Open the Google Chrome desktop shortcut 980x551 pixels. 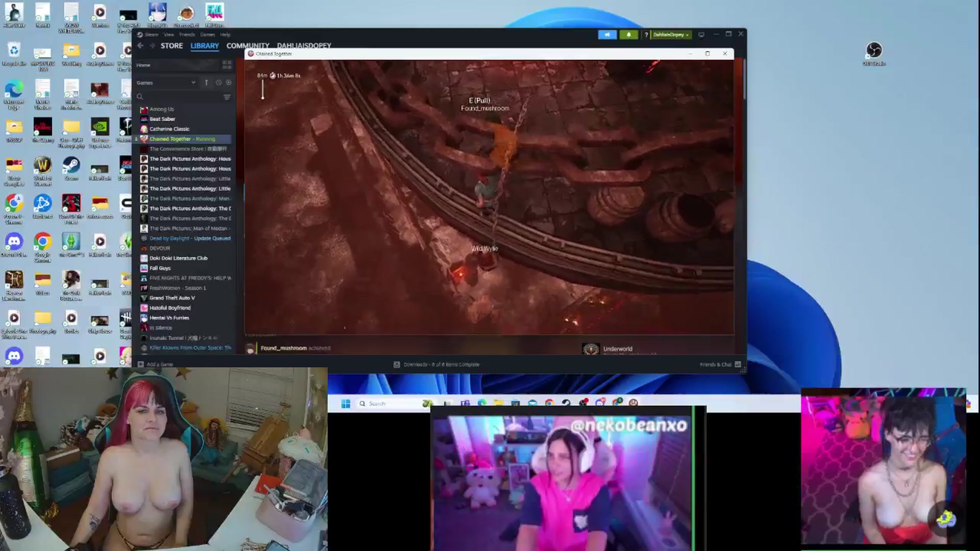(x=42, y=248)
